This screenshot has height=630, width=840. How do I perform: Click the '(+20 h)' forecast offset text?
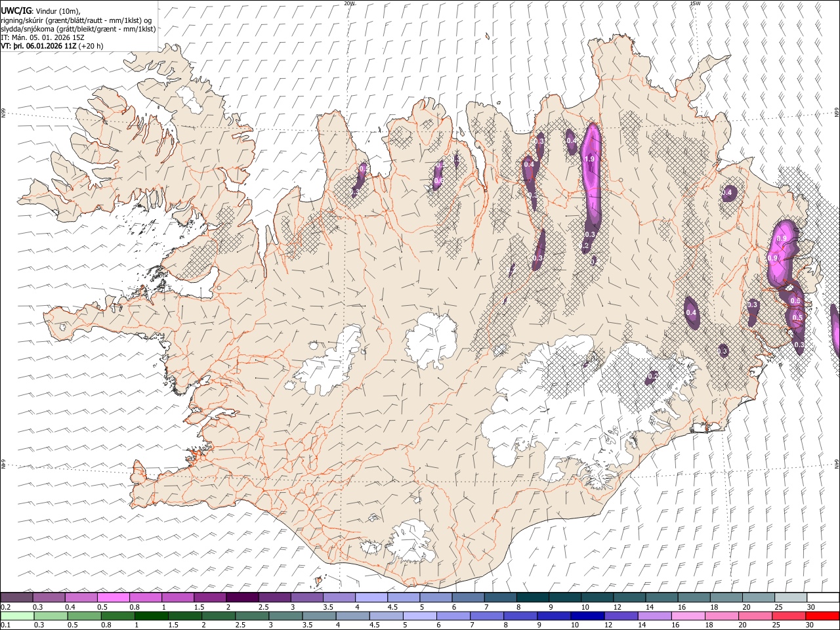point(92,46)
